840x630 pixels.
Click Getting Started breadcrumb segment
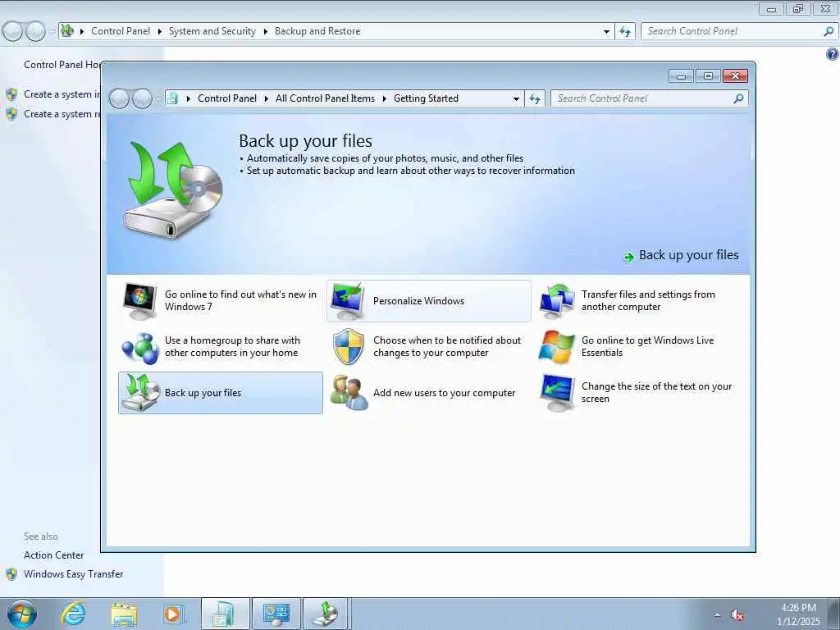(426, 98)
